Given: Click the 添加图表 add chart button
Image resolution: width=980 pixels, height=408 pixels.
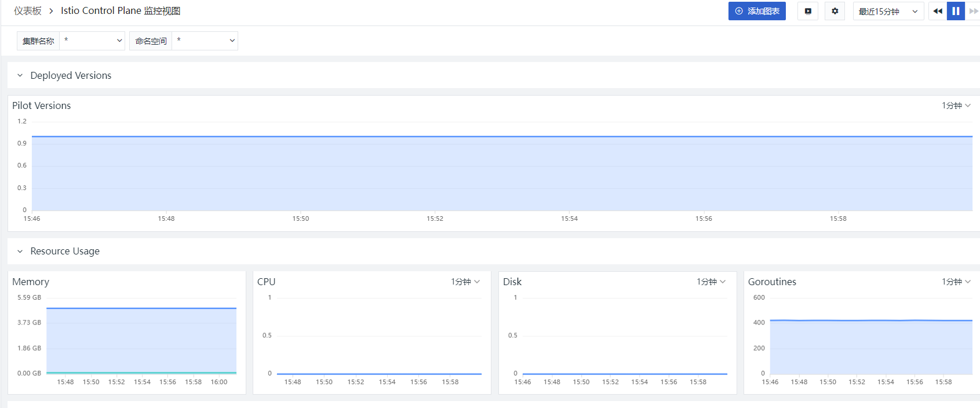Looking at the screenshot, I should 757,11.
